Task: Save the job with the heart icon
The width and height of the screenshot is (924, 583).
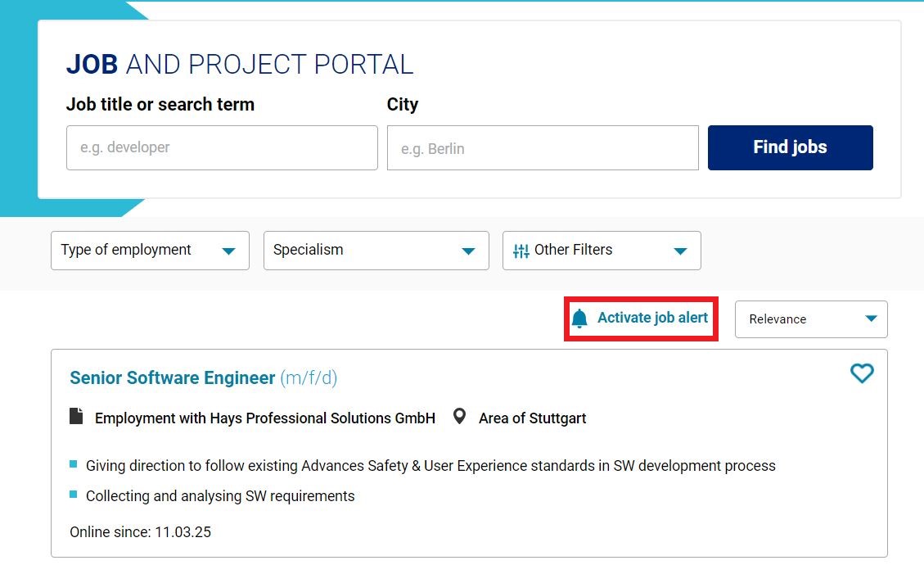Action: click(x=862, y=373)
